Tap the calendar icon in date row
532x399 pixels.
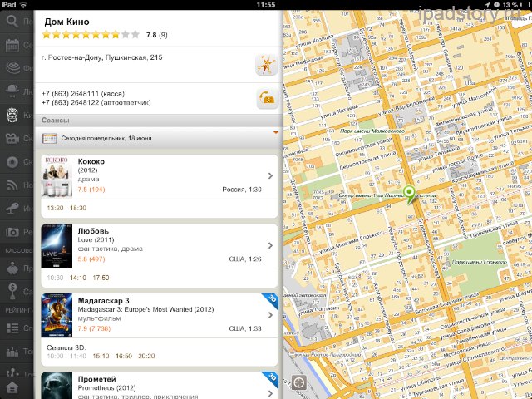50,139
